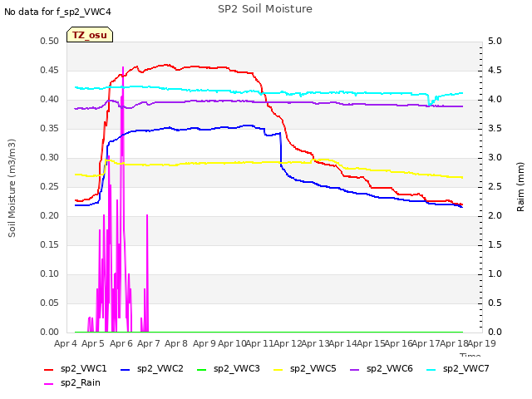Select the sp2_Rain legend entry
532x399 pixels.
(72, 382)
